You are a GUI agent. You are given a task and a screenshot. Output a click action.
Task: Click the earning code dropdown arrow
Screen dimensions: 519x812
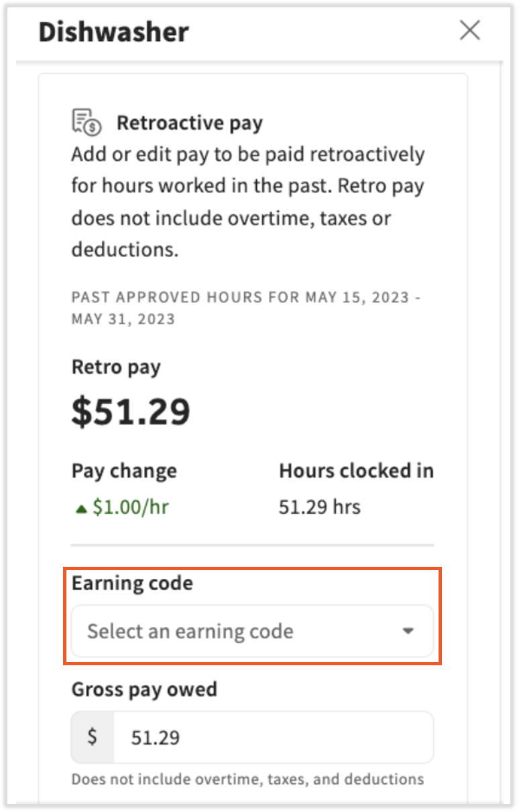click(408, 631)
